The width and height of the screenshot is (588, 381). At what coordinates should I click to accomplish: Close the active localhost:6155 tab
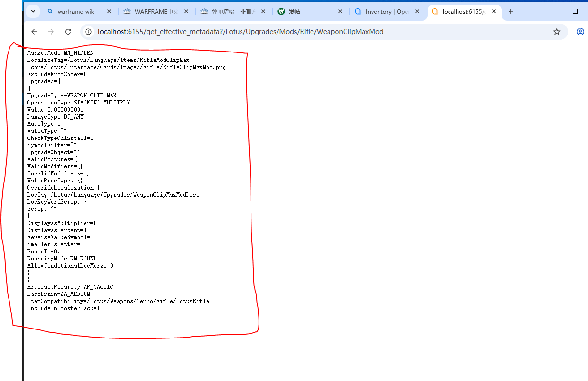pos(493,12)
